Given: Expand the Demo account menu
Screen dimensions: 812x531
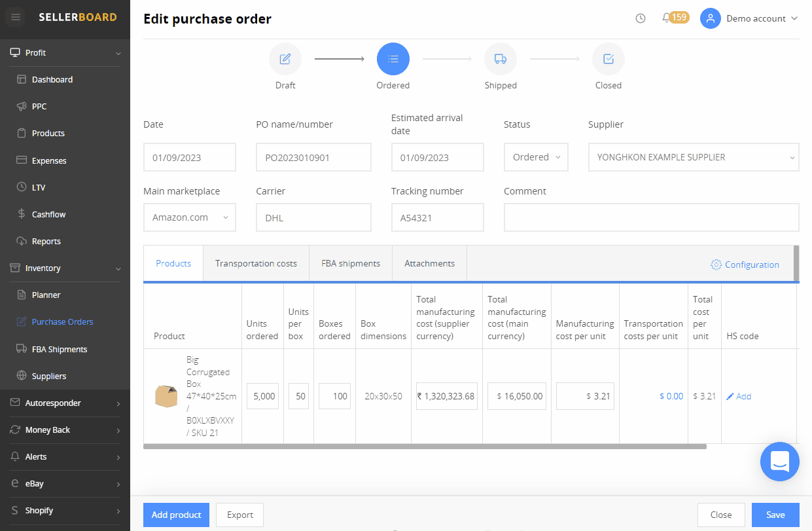Looking at the screenshot, I should 750,18.
